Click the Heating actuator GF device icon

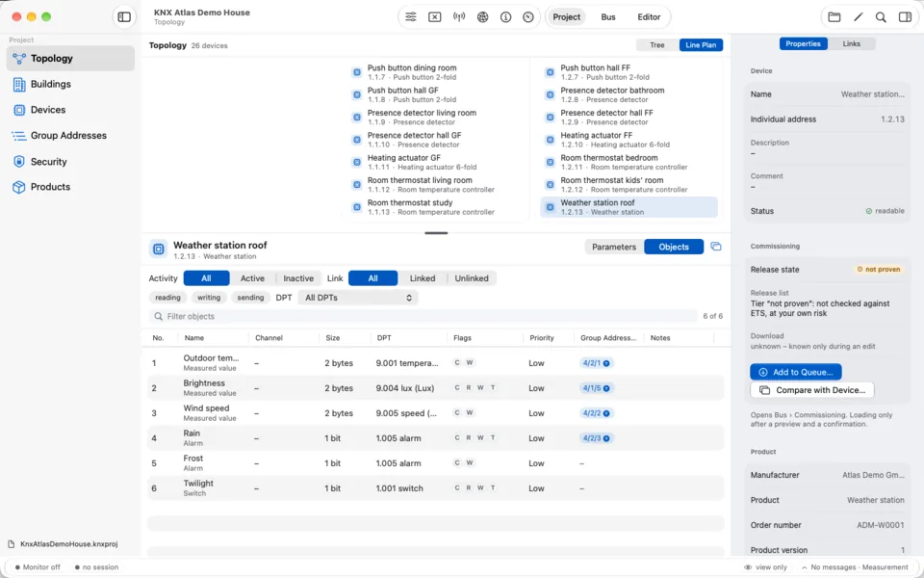tap(356, 162)
